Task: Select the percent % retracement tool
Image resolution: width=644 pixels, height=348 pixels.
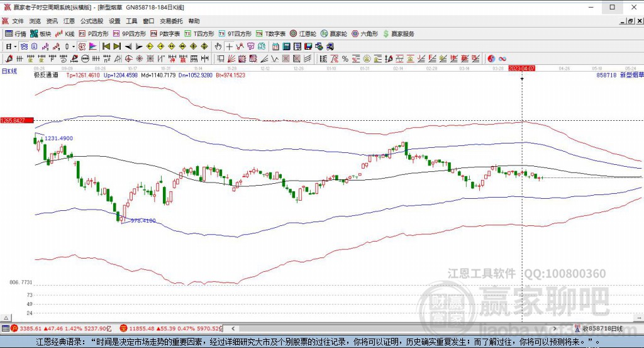Action: (345, 59)
